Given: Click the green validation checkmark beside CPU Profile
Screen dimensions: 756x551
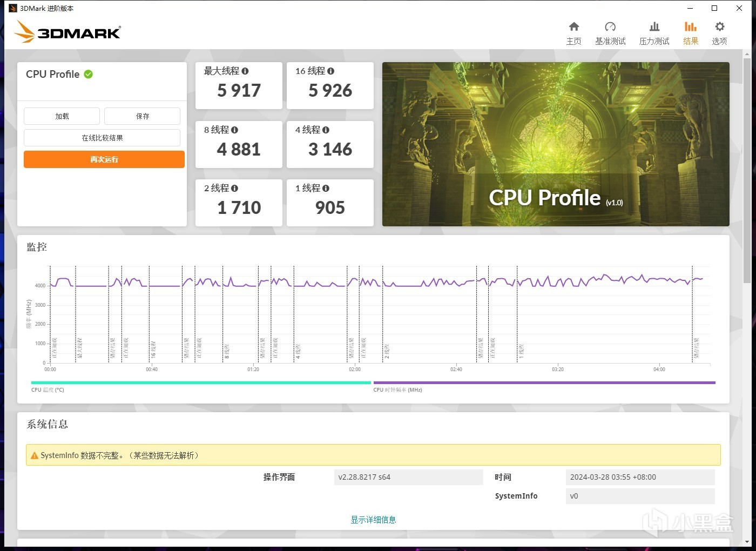Looking at the screenshot, I should click(x=89, y=74).
